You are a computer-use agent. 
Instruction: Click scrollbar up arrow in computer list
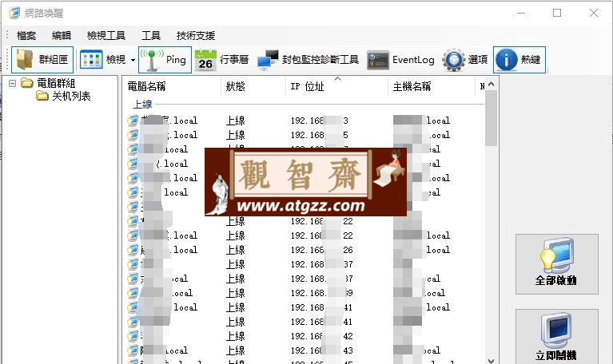pos(492,85)
